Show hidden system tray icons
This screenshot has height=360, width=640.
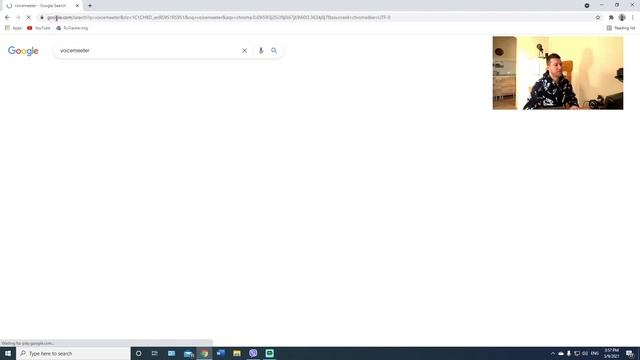(x=553, y=353)
